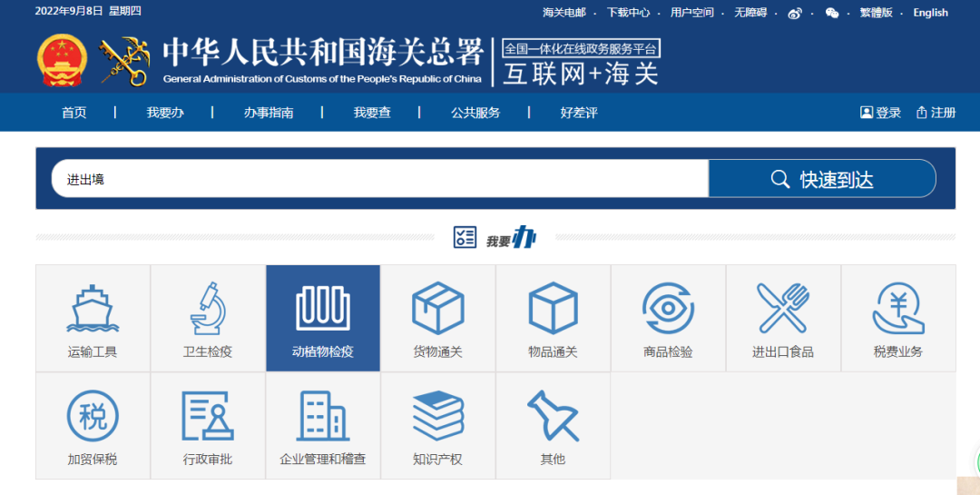Click the 全国一体化在线政务服务平台 boxed label
Screen dimensions: 980x495
tap(582, 49)
